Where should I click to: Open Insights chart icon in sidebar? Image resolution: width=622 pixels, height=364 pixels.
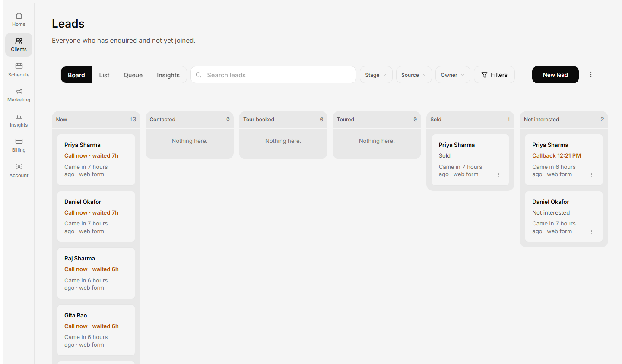pyautogui.click(x=19, y=116)
